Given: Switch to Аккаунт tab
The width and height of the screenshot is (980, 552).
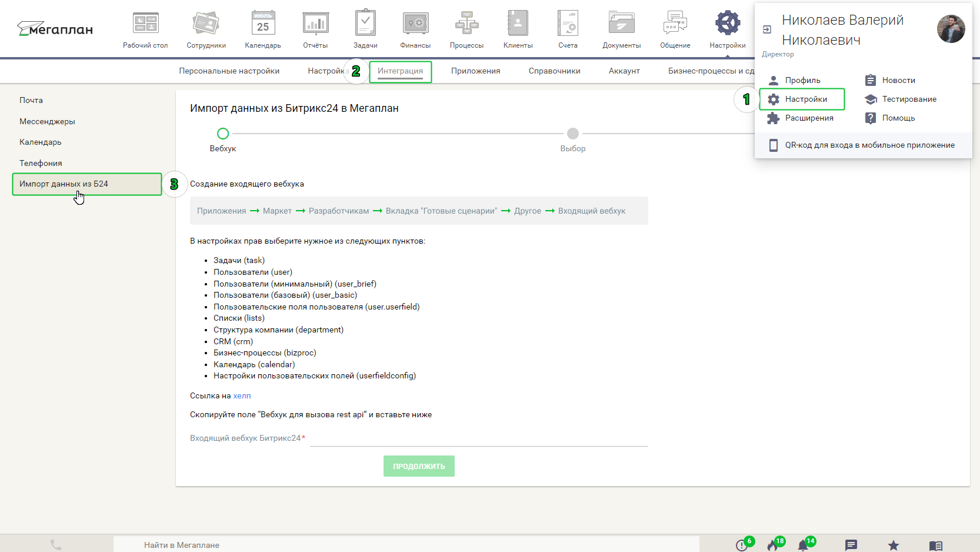Looking at the screenshot, I should [x=624, y=71].
